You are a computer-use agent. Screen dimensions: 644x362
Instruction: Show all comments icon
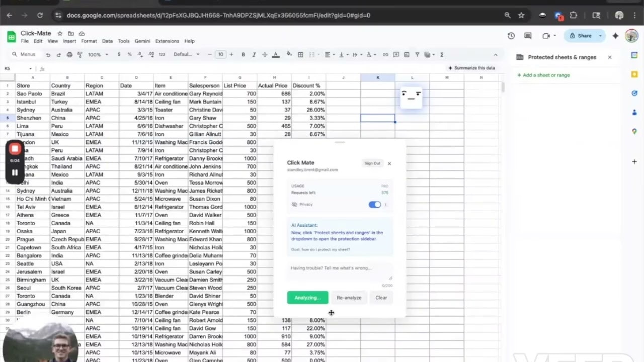click(x=528, y=36)
